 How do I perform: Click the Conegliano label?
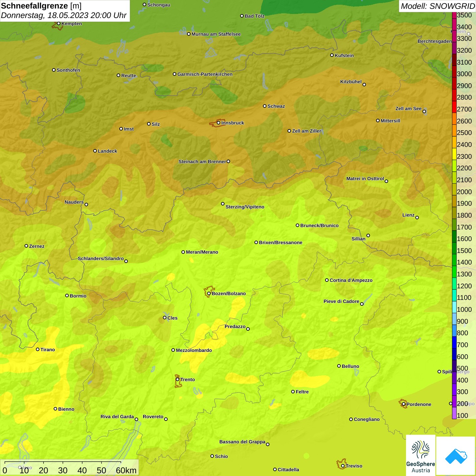click(x=367, y=419)
